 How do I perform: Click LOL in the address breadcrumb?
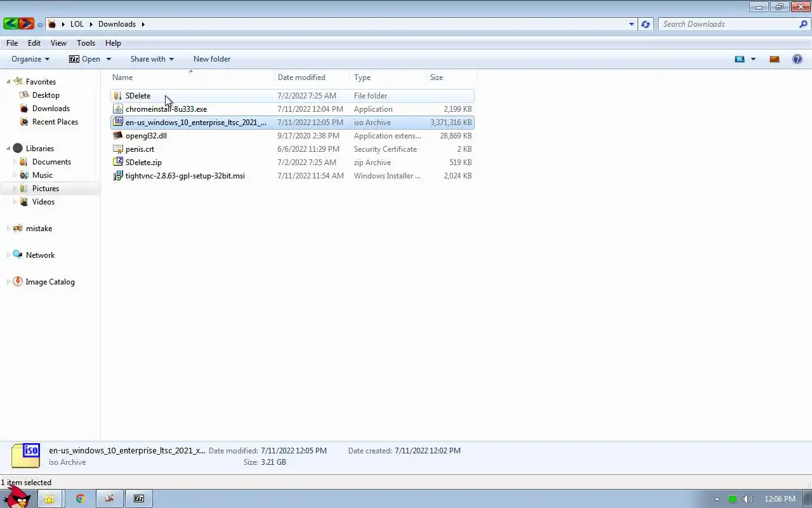(x=77, y=24)
